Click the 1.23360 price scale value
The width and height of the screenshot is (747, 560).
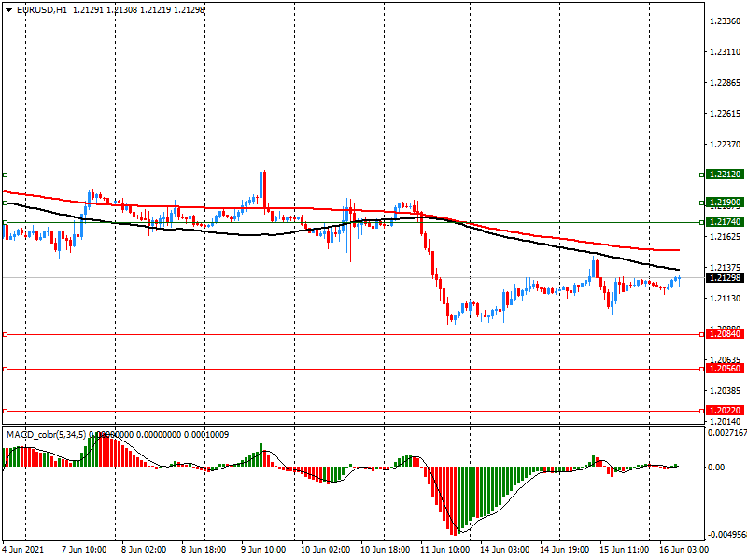[x=726, y=21]
